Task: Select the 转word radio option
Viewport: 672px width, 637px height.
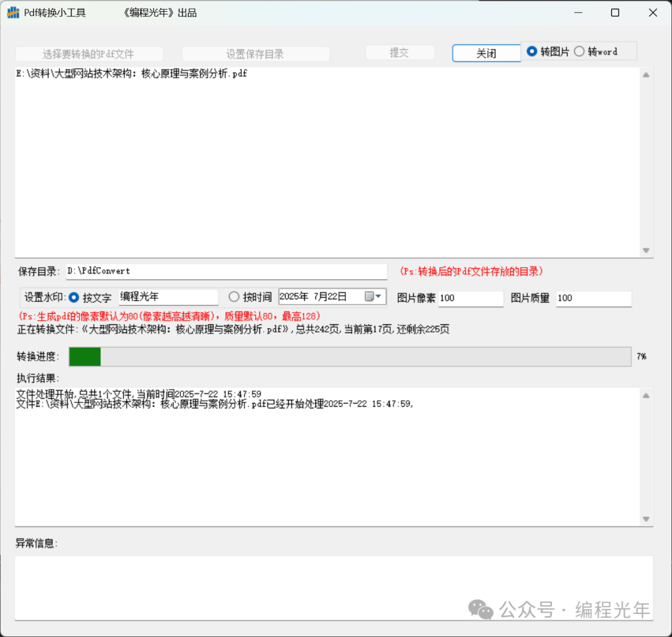Action: (579, 52)
